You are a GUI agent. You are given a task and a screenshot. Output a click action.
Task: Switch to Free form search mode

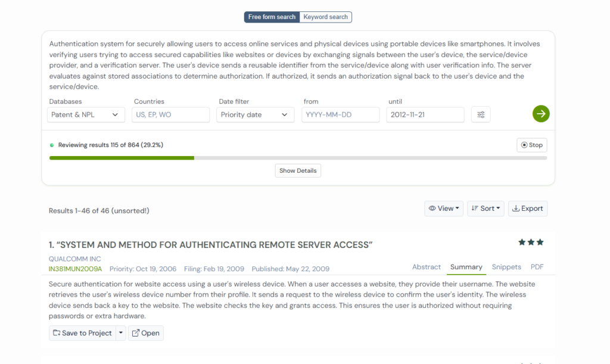[272, 17]
